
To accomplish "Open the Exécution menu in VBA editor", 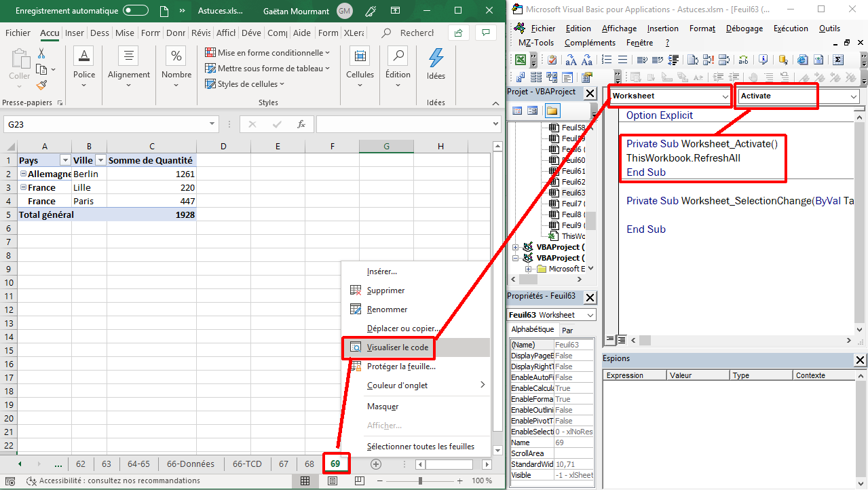I will pyautogui.click(x=791, y=29).
